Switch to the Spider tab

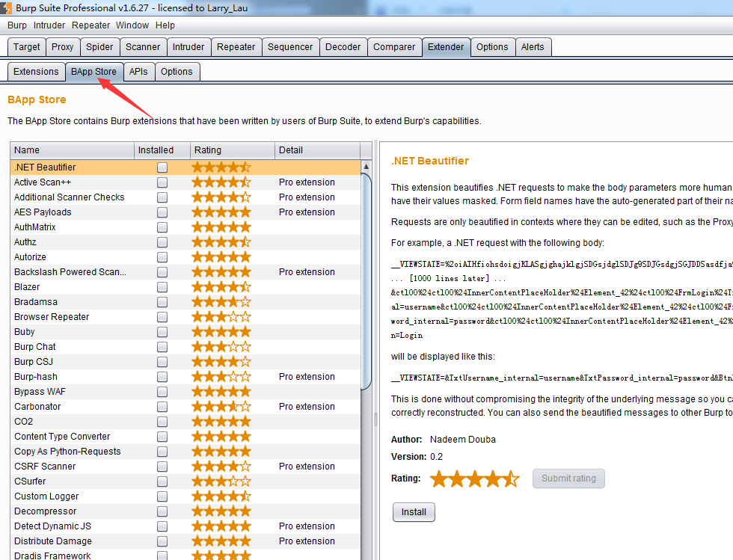click(x=99, y=47)
